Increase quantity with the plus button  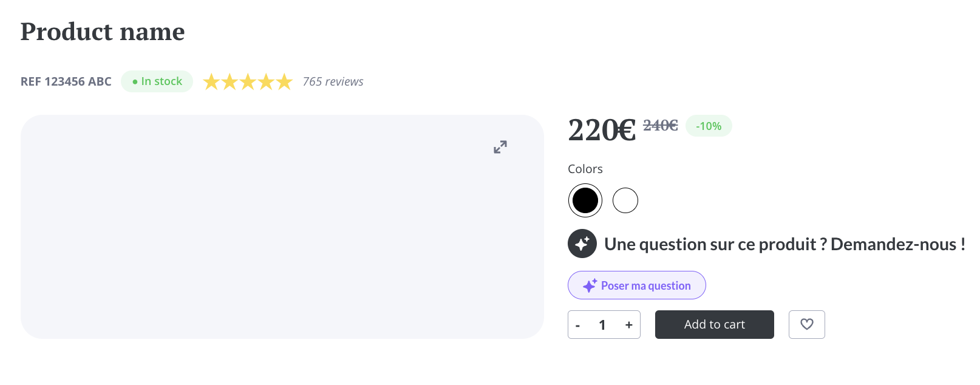[629, 325]
